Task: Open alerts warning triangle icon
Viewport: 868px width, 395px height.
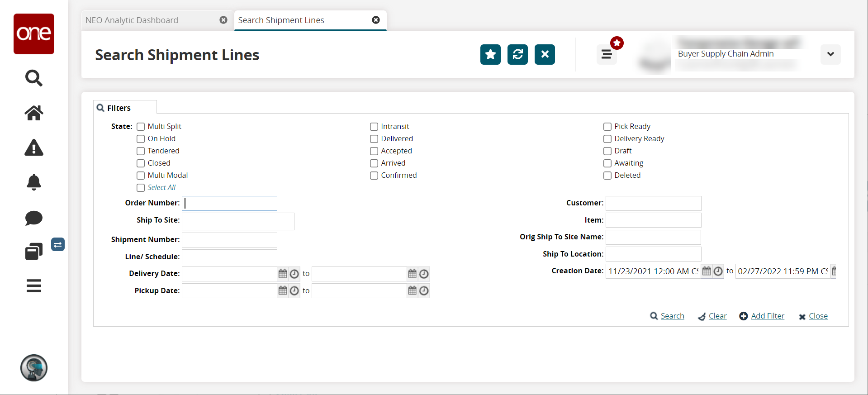Action: click(x=33, y=148)
